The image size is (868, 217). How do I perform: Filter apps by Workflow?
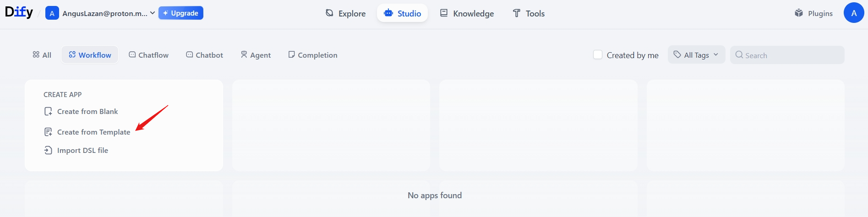(x=90, y=55)
